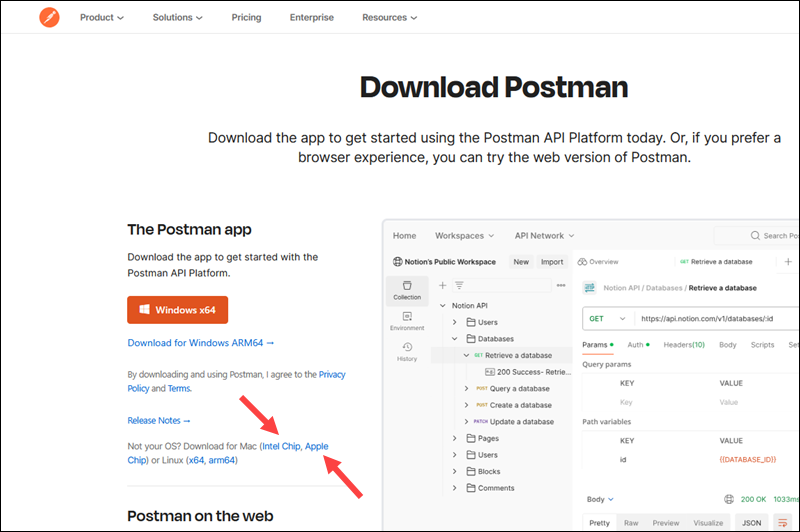Viewport: 800px width, 532px height.
Task: Select the Auth tab
Action: 638,345
